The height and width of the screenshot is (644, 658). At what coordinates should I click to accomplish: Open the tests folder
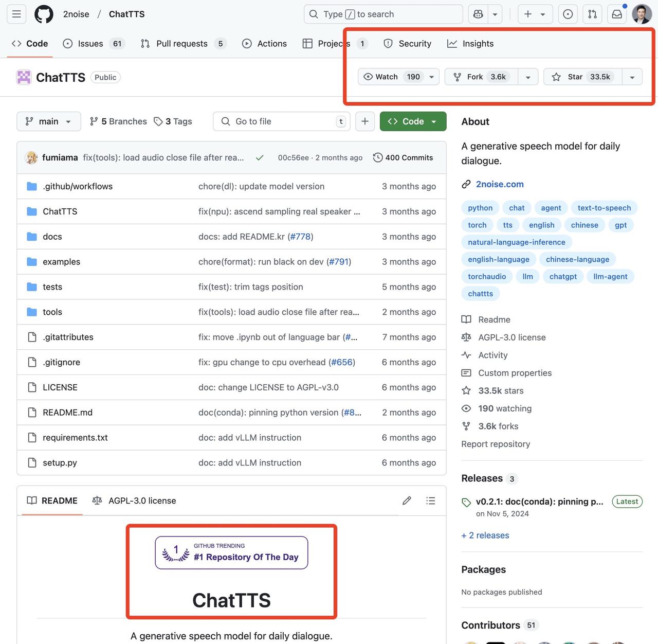coord(52,287)
